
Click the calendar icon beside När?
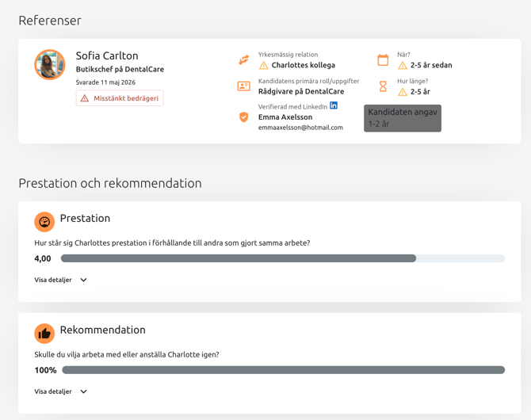(x=383, y=60)
